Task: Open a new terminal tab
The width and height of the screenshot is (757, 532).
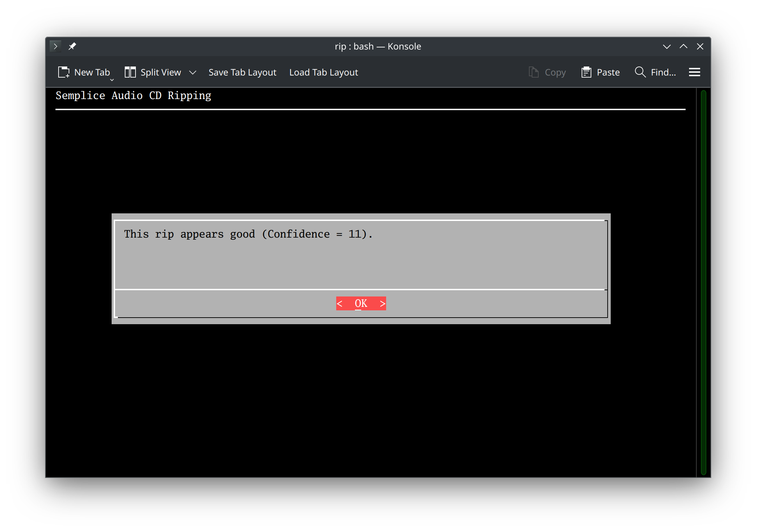Action: click(x=84, y=72)
